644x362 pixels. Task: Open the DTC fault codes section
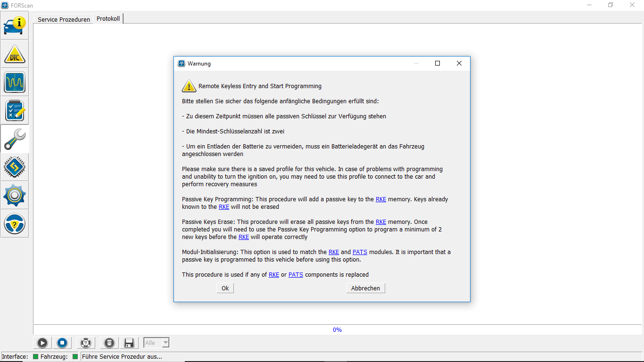(15, 54)
